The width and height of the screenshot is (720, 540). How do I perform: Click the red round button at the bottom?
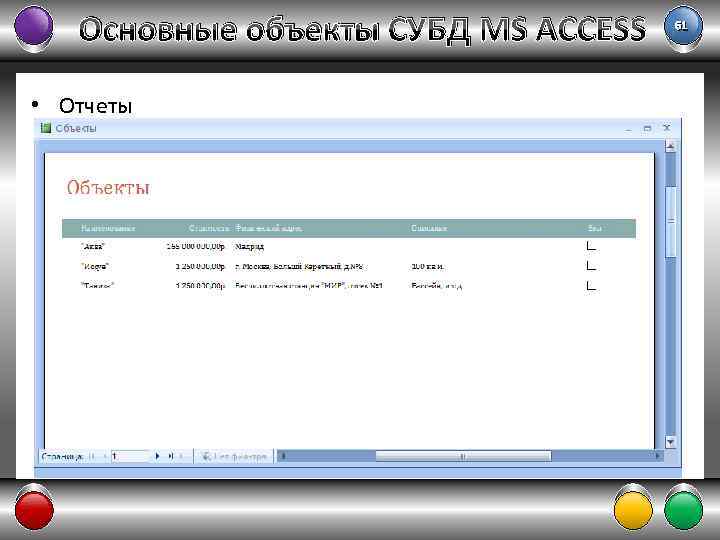pyautogui.click(x=34, y=510)
